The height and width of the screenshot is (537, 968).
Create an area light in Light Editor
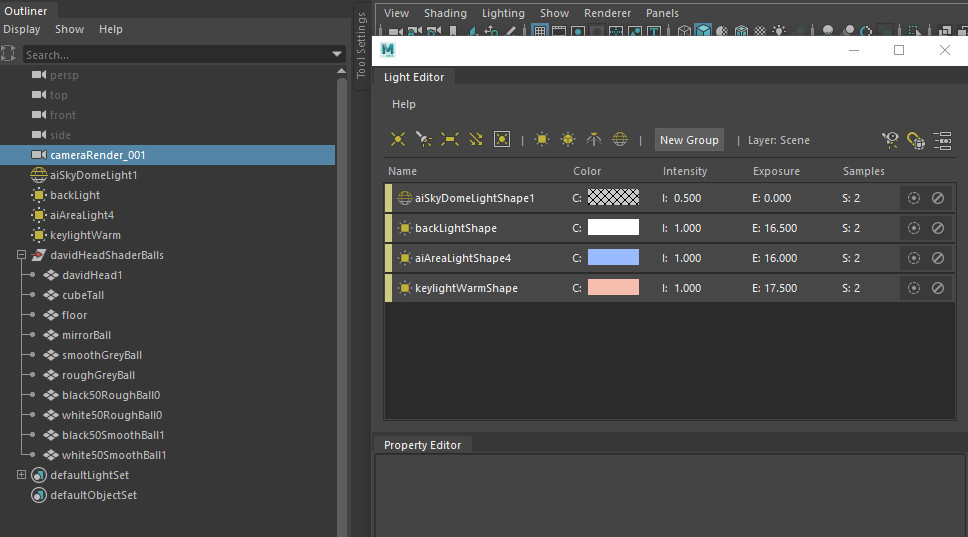click(449, 139)
